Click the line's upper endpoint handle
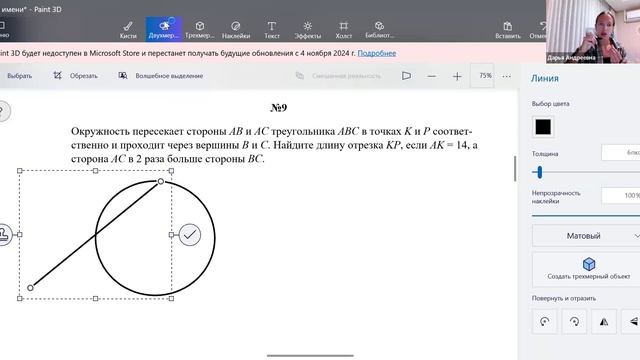 tap(161, 181)
